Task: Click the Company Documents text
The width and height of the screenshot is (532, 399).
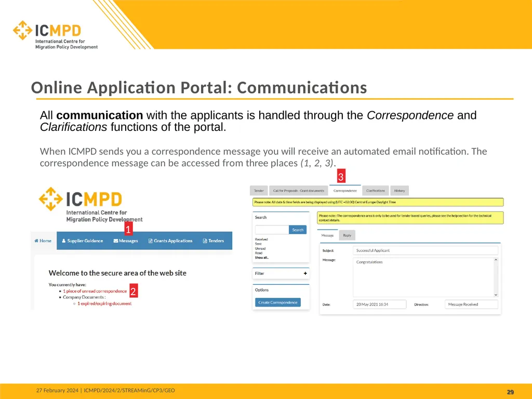Action: pos(84,297)
